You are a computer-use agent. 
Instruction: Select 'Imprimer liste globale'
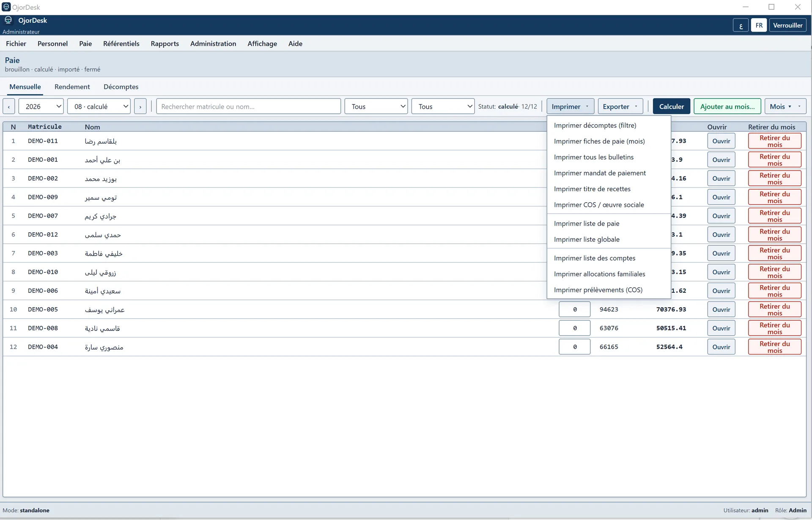click(x=609, y=239)
